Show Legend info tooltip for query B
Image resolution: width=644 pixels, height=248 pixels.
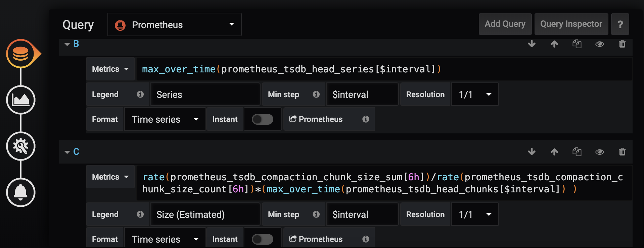(140, 95)
